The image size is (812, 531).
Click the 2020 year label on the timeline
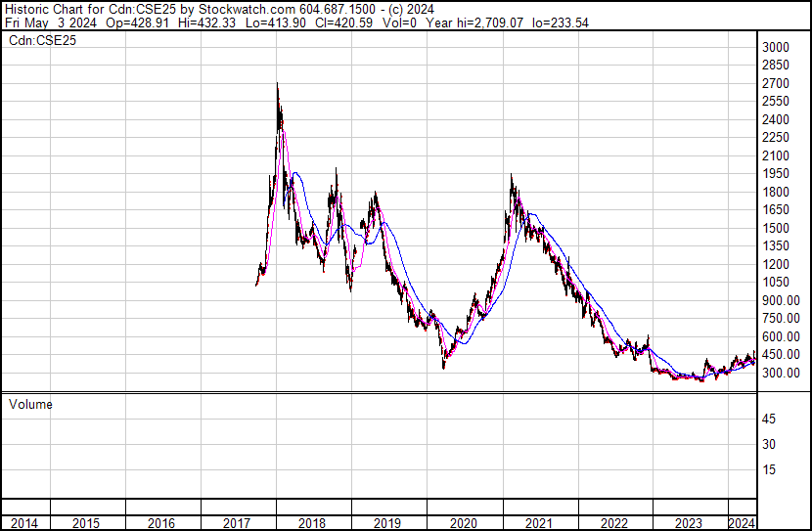coord(464,523)
